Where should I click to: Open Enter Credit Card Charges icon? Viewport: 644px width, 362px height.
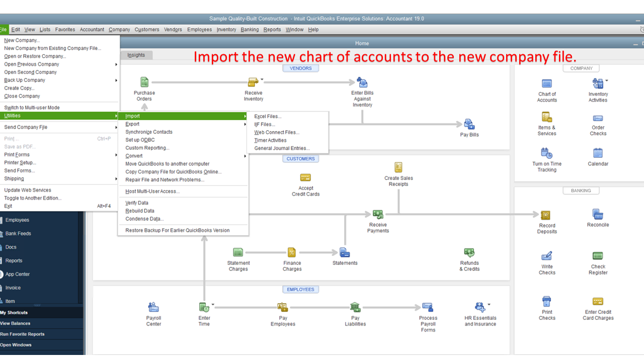[598, 302]
